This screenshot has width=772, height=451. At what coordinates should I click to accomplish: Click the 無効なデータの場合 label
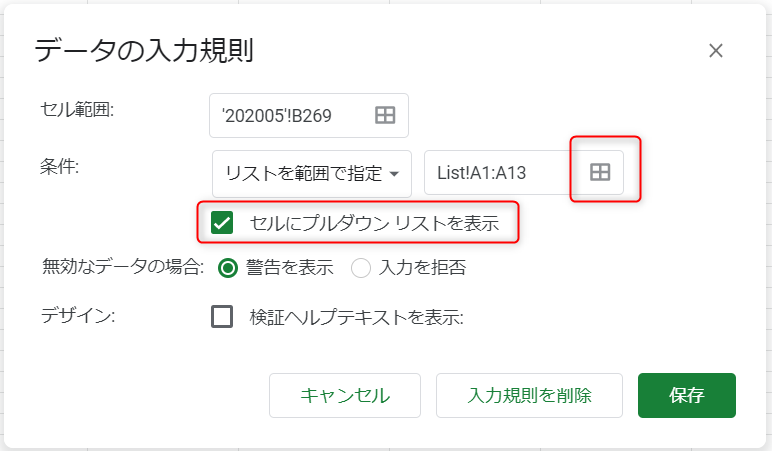click(x=123, y=267)
